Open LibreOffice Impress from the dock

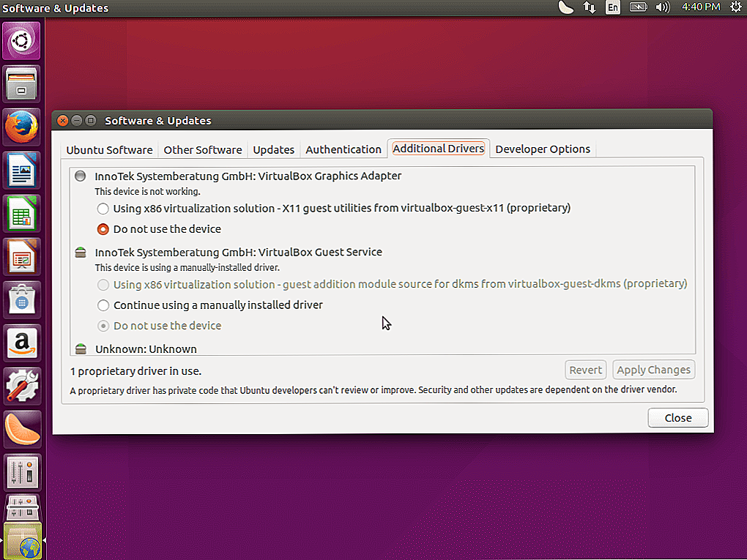[x=21, y=257]
